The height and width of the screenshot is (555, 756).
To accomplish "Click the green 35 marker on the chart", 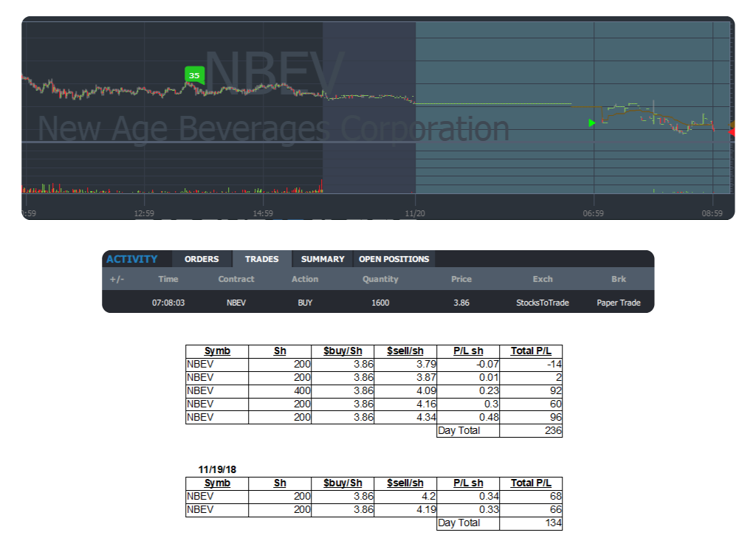I will 193,75.
